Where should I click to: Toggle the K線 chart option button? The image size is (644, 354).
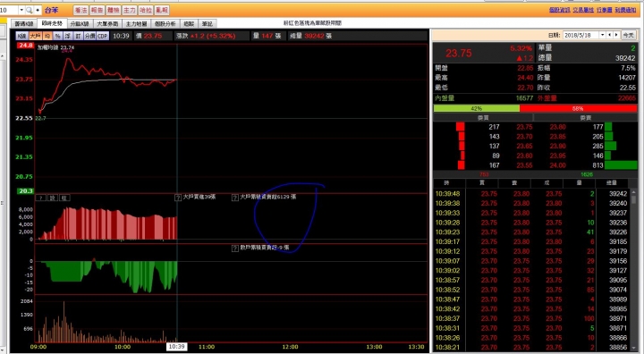(x=21, y=36)
